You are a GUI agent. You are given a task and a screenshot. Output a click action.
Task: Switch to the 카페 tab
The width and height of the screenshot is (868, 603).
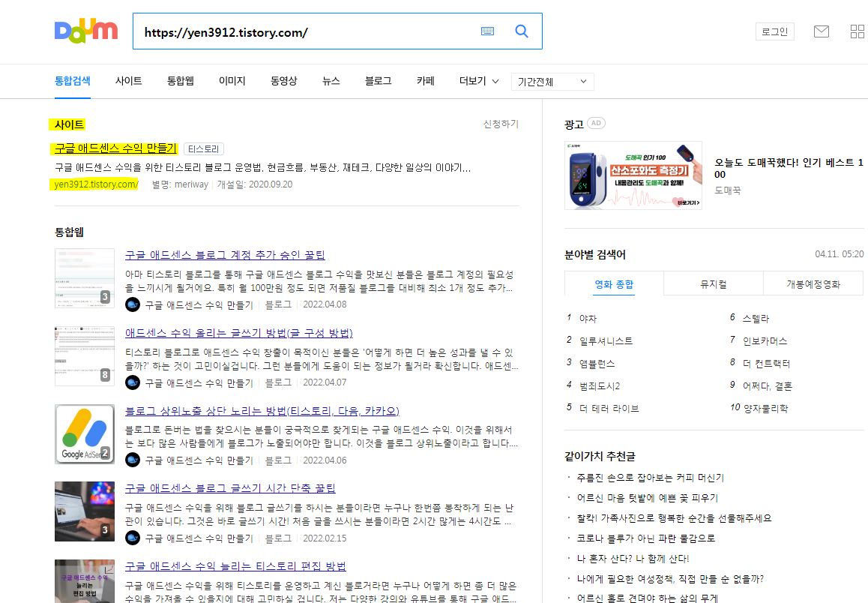coord(425,81)
